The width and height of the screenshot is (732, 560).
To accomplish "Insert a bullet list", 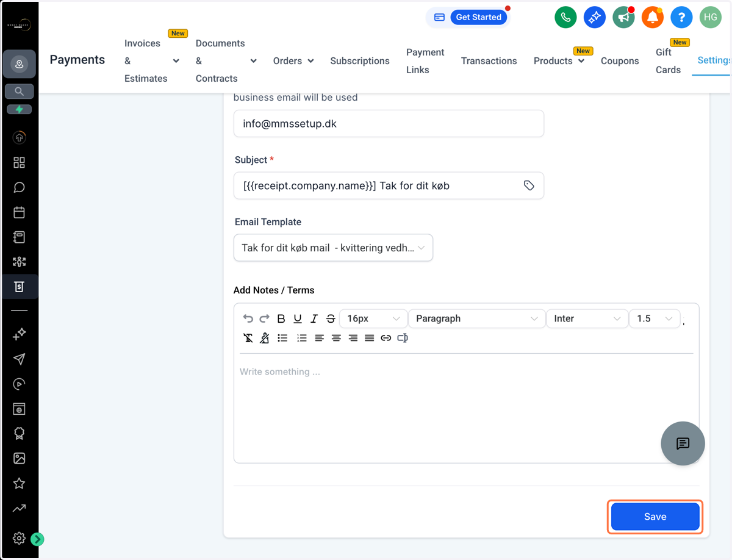I will (282, 338).
